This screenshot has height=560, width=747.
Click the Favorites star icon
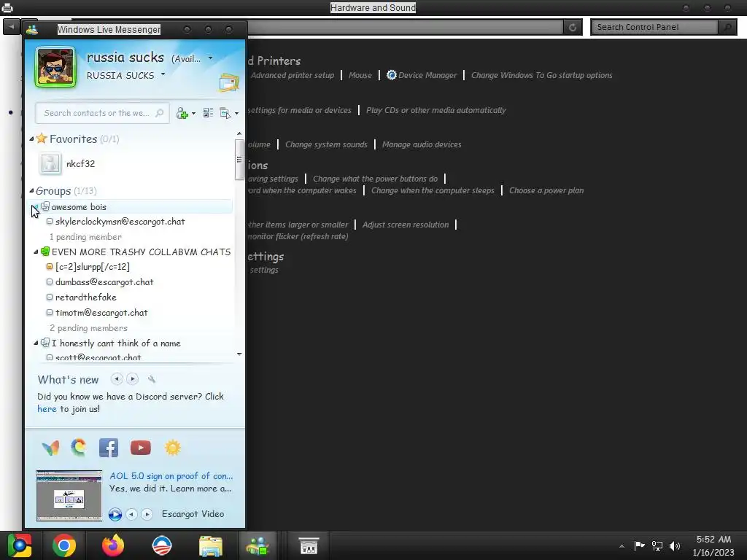(x=42, y=139)
